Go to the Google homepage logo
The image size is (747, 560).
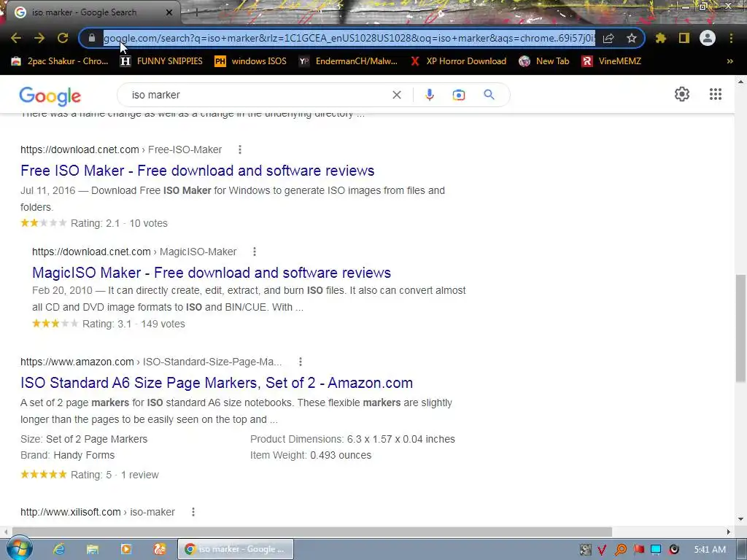coord(50,96)
